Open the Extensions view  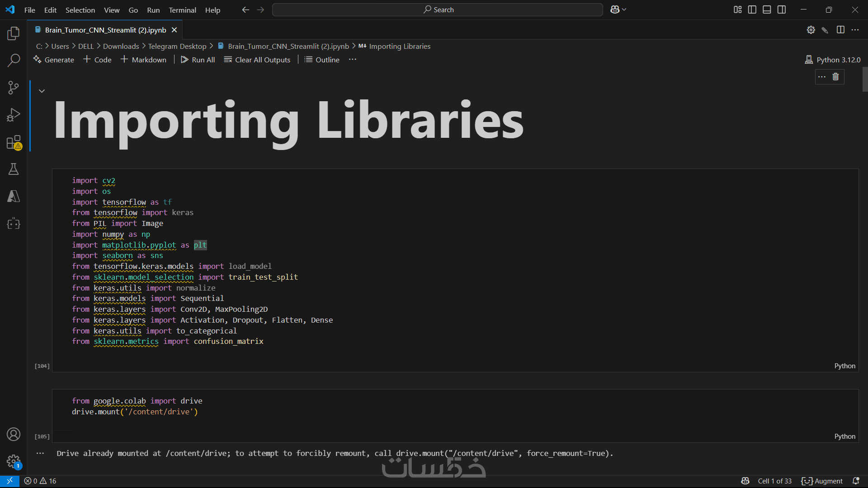(x=14, y=142)
